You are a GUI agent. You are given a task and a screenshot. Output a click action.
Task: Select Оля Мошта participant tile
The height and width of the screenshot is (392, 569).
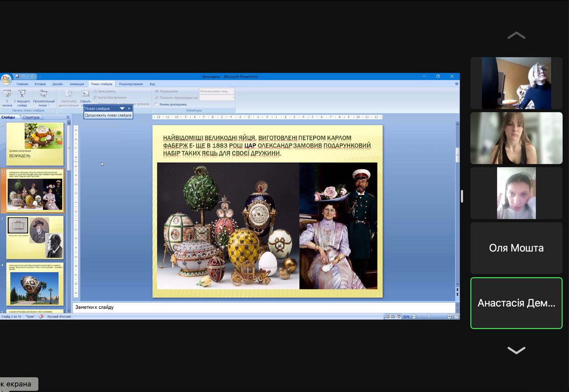pos(517,248)
